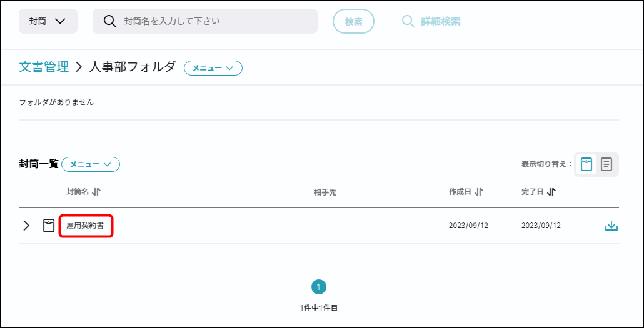Sort the list by 完了日
Image resolution: width=644 pixels, height=328 pixels.
tap(538, 192)
